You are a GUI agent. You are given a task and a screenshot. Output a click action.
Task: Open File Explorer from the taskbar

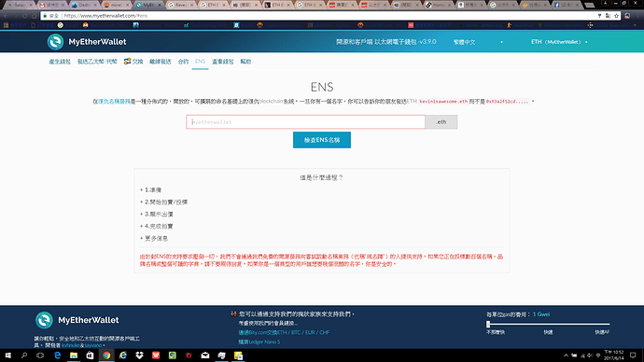74,355
